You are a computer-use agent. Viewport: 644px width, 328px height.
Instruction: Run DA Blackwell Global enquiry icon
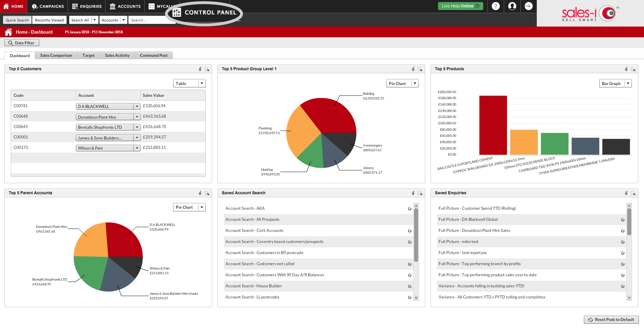point(623,220)
